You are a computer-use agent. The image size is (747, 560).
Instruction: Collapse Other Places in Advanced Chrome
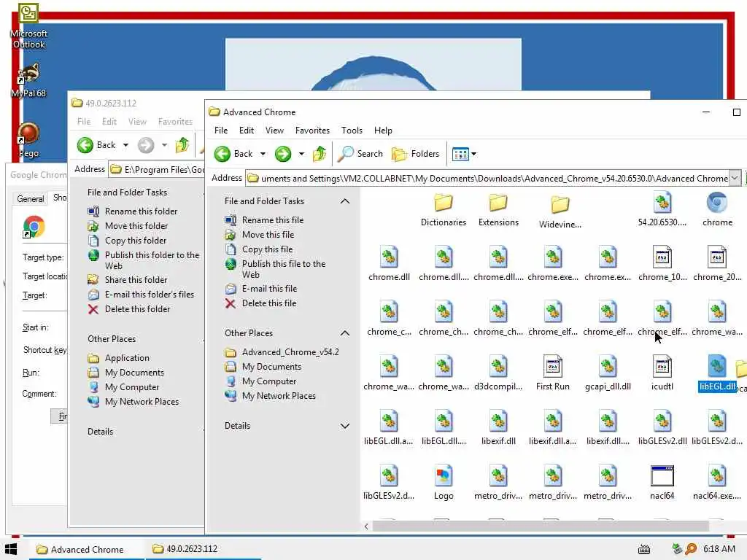point(345,332)
